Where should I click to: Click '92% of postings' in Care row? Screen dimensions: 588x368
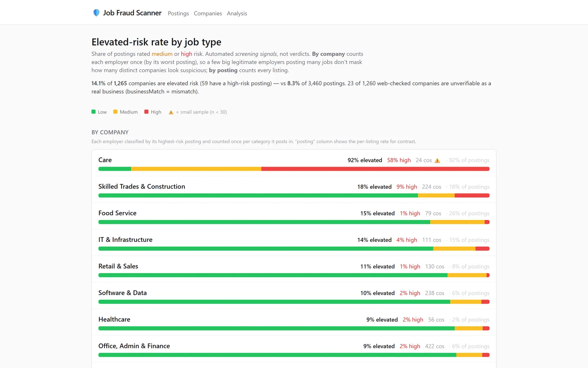(x=469, y=160)
